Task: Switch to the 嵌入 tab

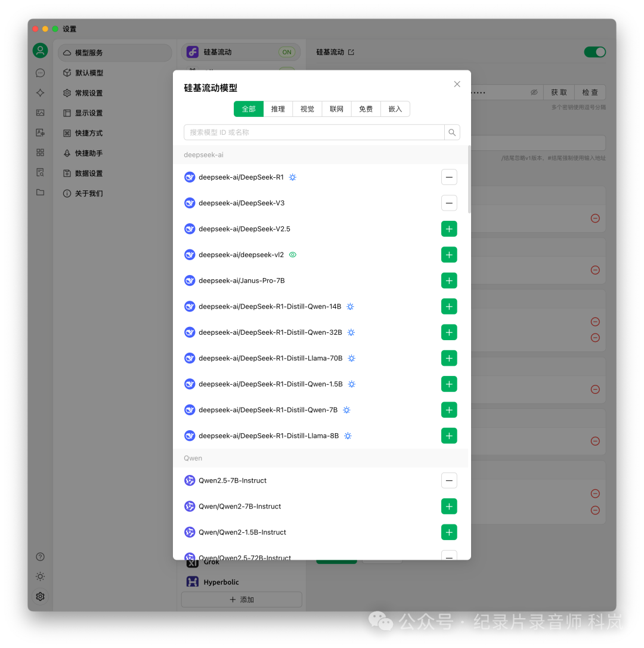Action: 395,109
